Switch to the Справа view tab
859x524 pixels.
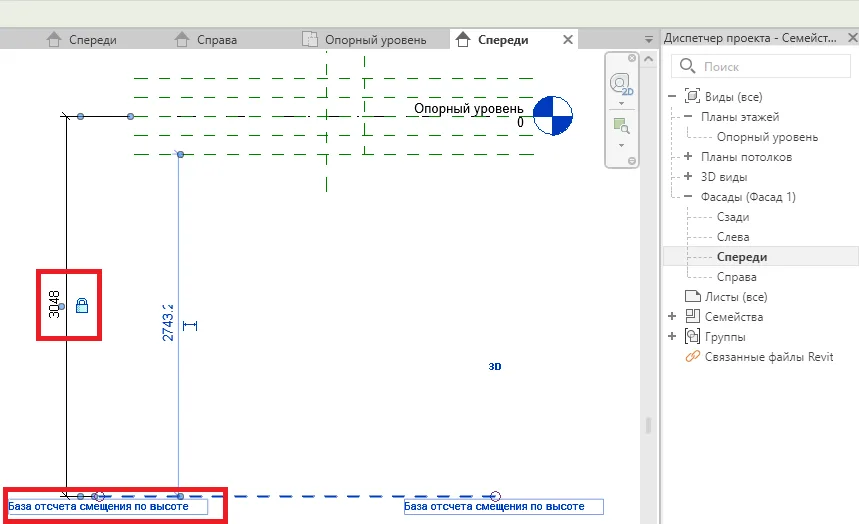point(216,40)
